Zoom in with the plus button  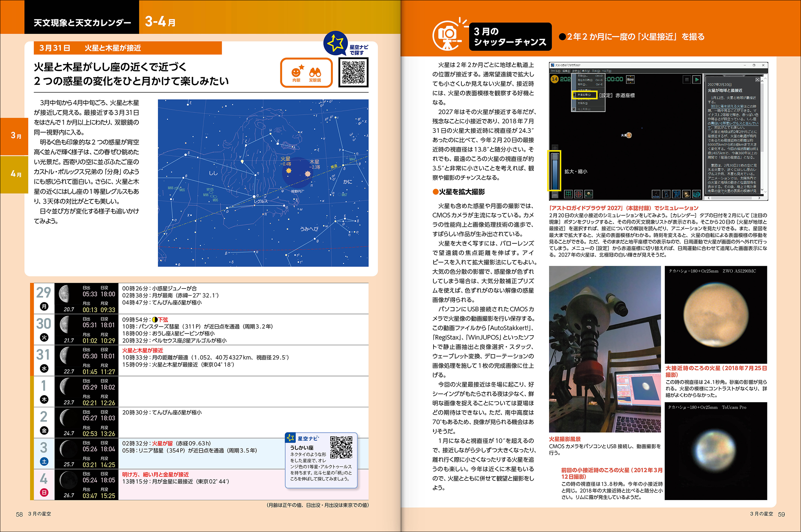[555, 148]
